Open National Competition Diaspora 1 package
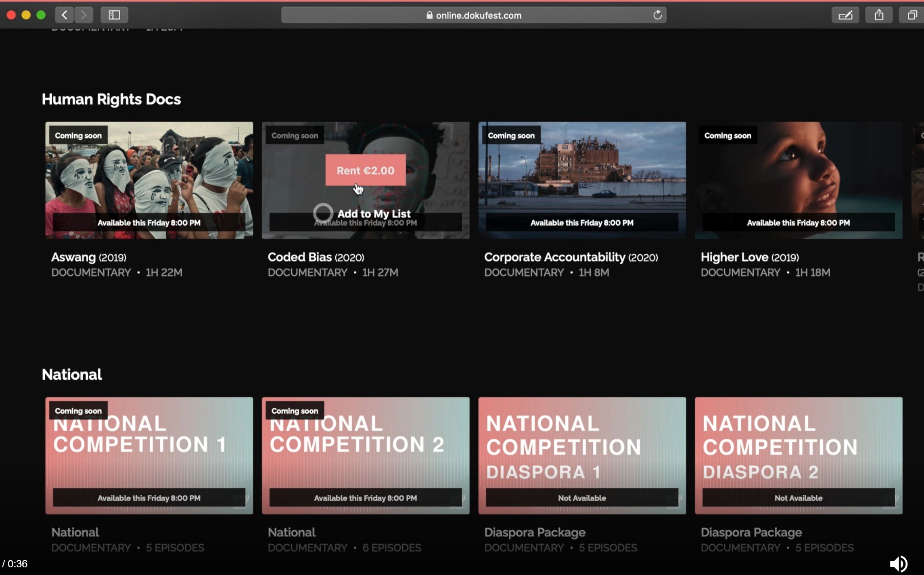 click(x=582, y=455)
